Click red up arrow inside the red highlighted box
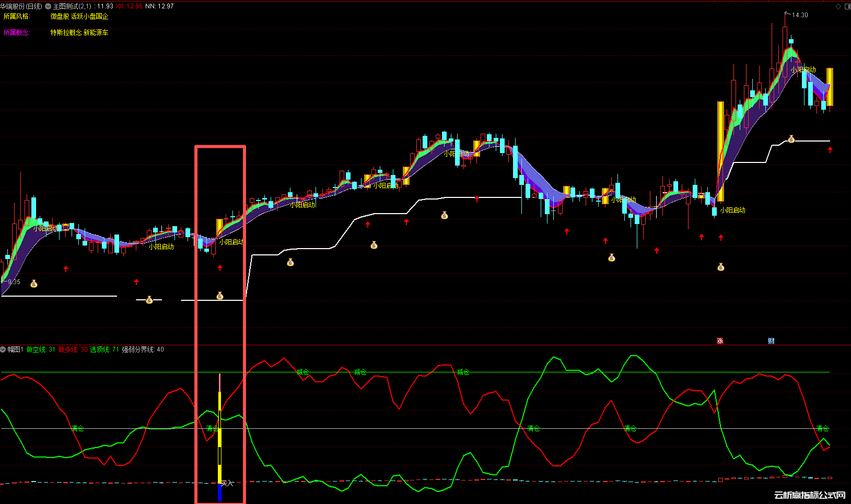The width and height of the screenshot is (851, 504). tap(220, 268)
